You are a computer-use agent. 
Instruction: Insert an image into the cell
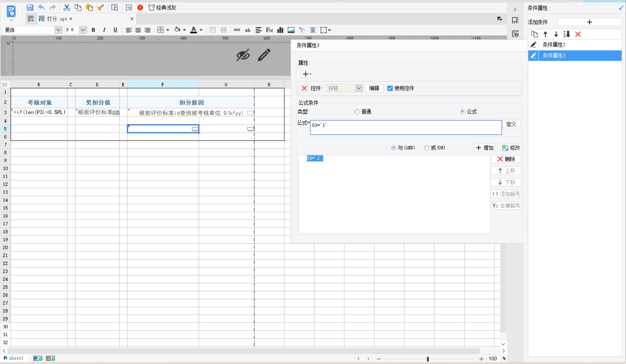[x=291, y=30]
